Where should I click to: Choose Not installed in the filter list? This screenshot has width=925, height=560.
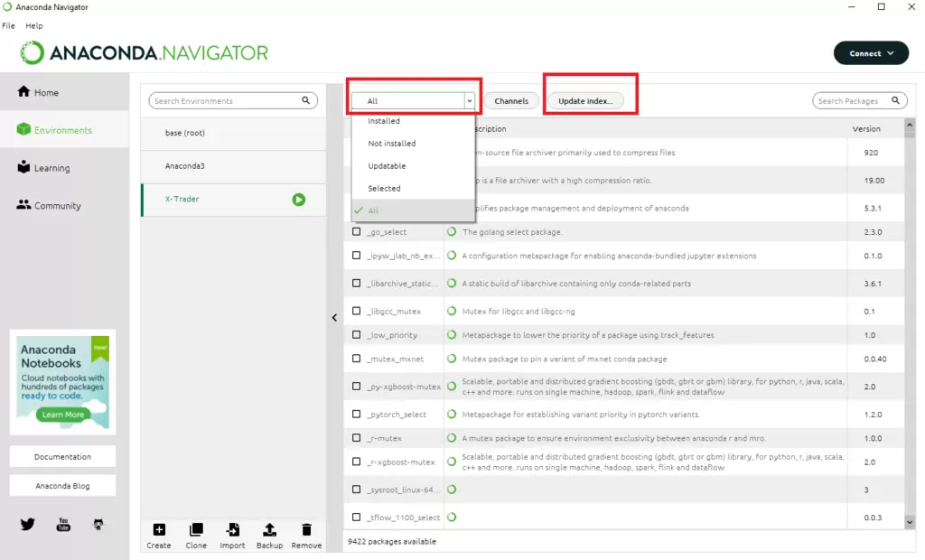(x=413, y=144)
